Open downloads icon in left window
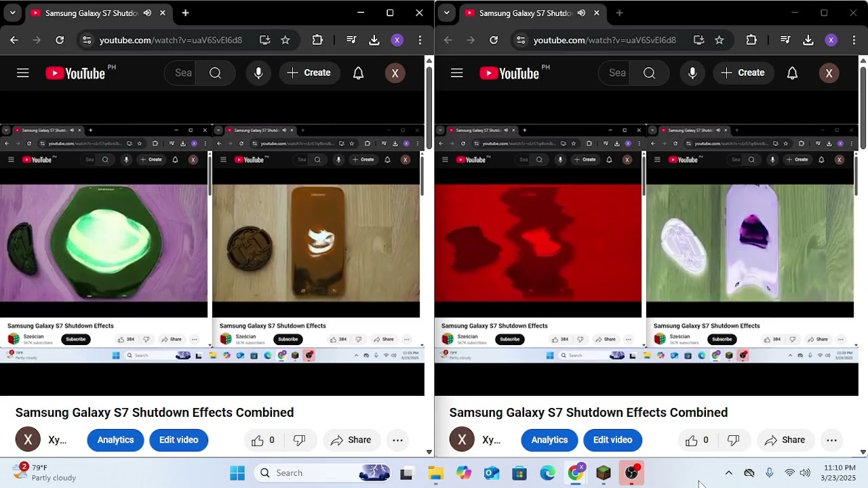 tap(374, 40)
